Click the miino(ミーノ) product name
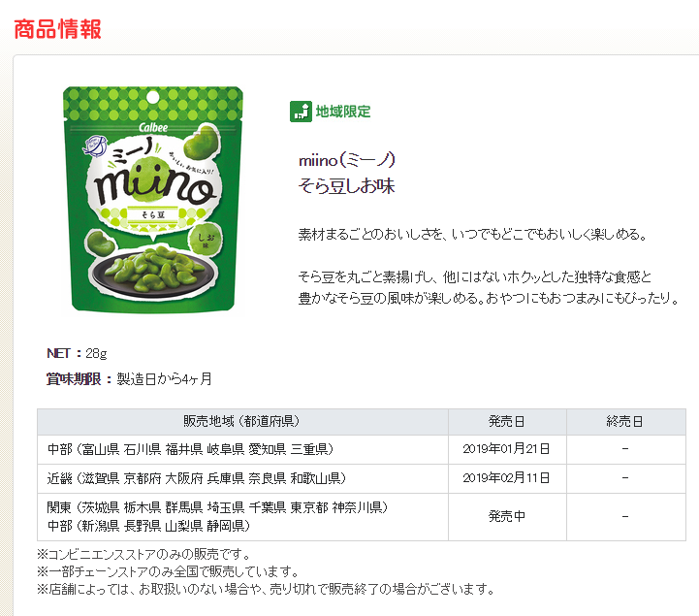The height and width of the screenshot is (616, 699). coord(348,161)
